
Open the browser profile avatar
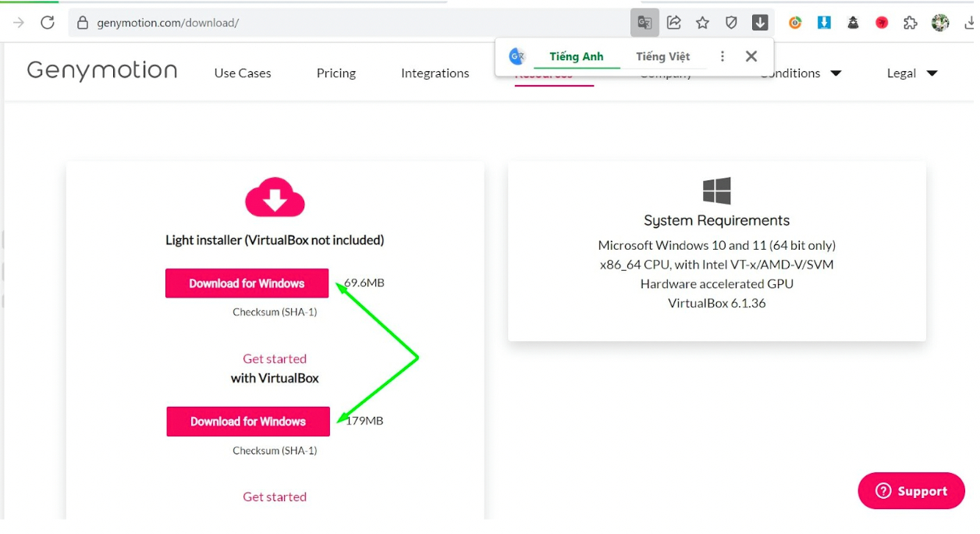click(x=940, y=23)
